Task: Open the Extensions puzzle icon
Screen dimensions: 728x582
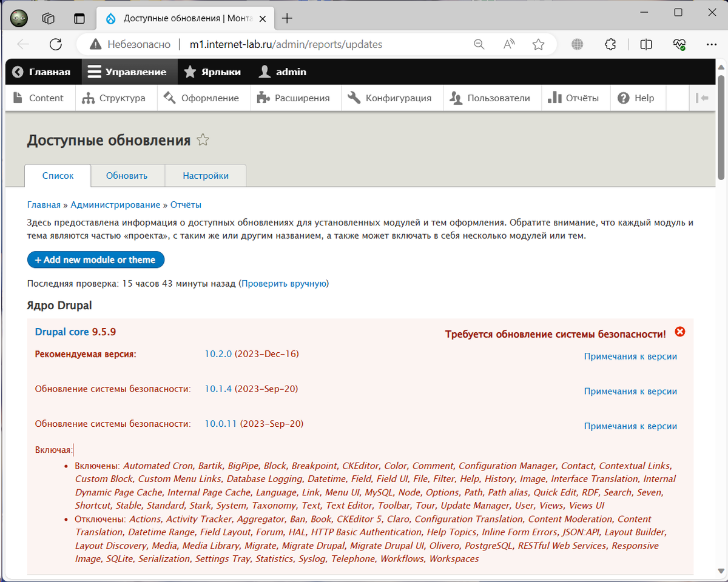Action: click(x=611, y=44)
